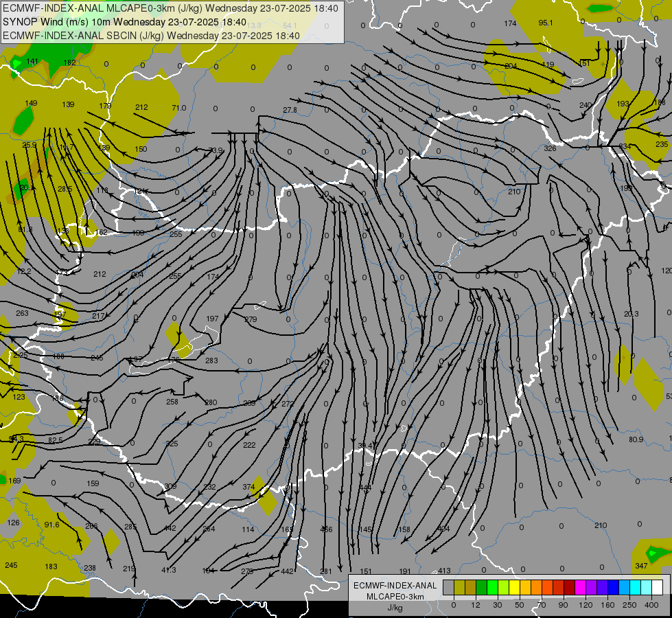The image size is (672, 618).
Task: Click the legend tick label 400
Action: point(651,605)
